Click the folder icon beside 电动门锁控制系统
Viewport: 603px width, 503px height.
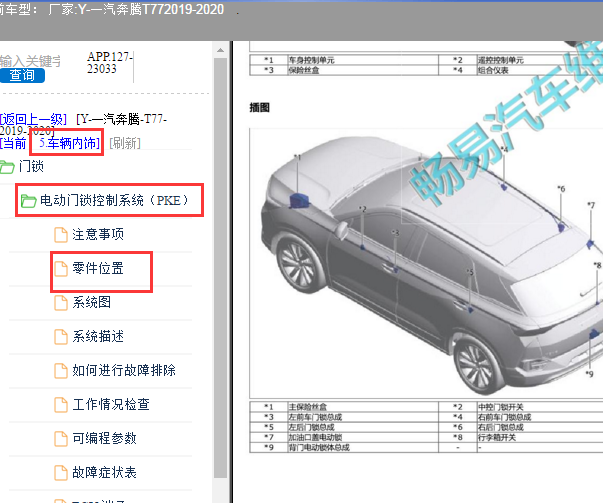pos(28,200)
